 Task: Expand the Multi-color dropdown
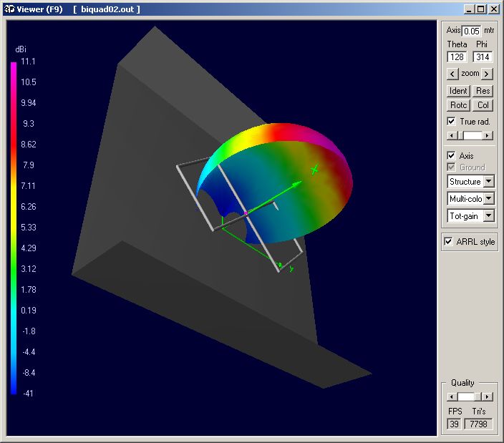pos(489,199)
